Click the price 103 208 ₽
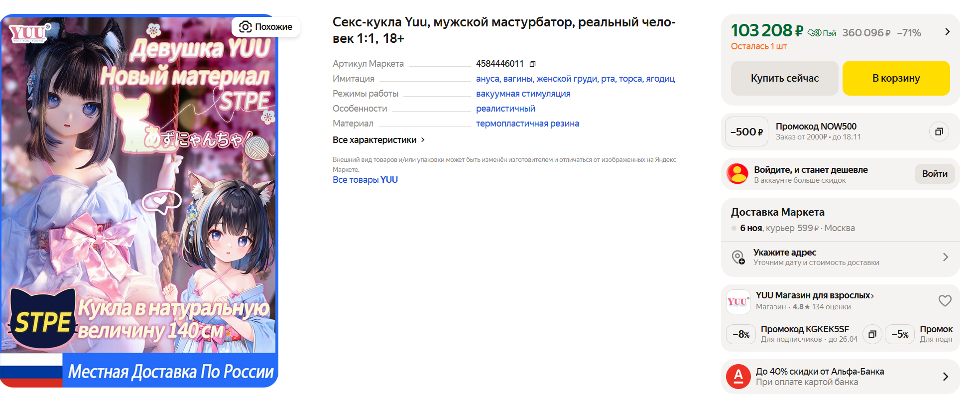 pos(767,31)
